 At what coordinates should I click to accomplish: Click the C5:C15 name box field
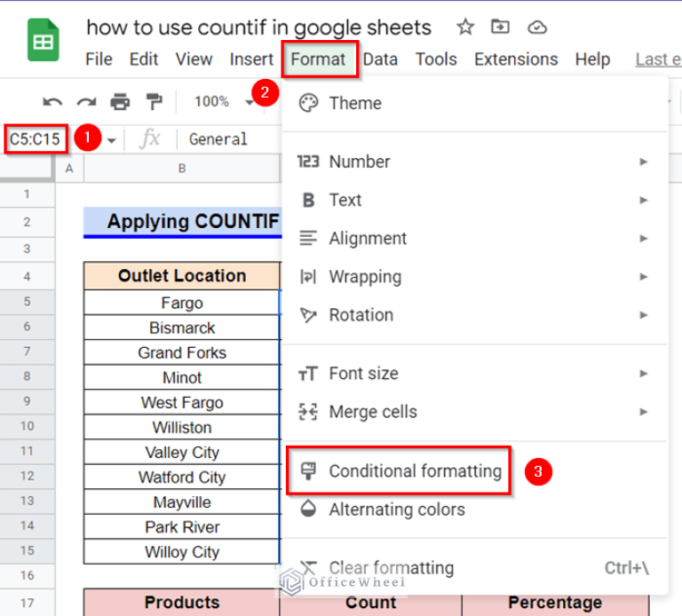coord(36,139)
